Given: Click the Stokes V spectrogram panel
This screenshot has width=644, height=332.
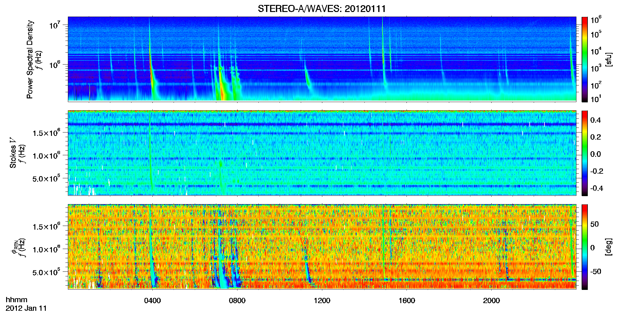Looking at the screenshot, I should point(322,153).
